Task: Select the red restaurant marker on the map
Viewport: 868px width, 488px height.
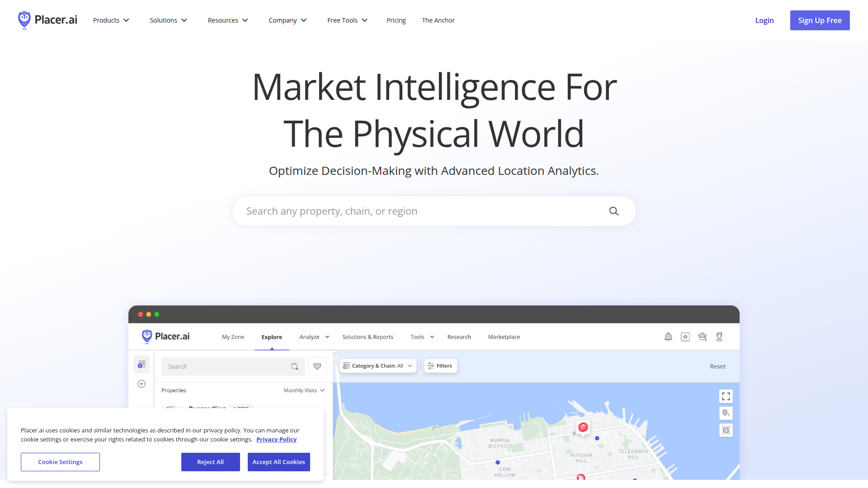Action: click(583, 427)
